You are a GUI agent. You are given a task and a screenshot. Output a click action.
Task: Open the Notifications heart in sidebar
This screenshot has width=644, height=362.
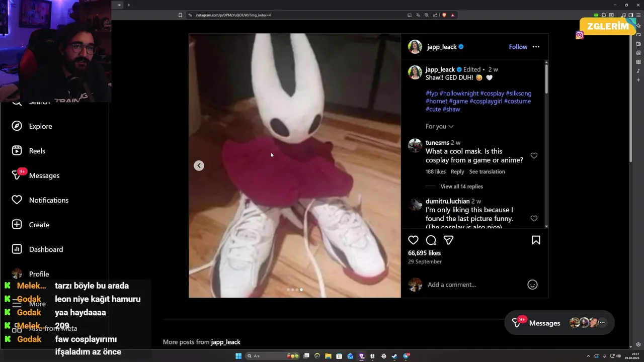pyautogui.click(x=40, y=200)
